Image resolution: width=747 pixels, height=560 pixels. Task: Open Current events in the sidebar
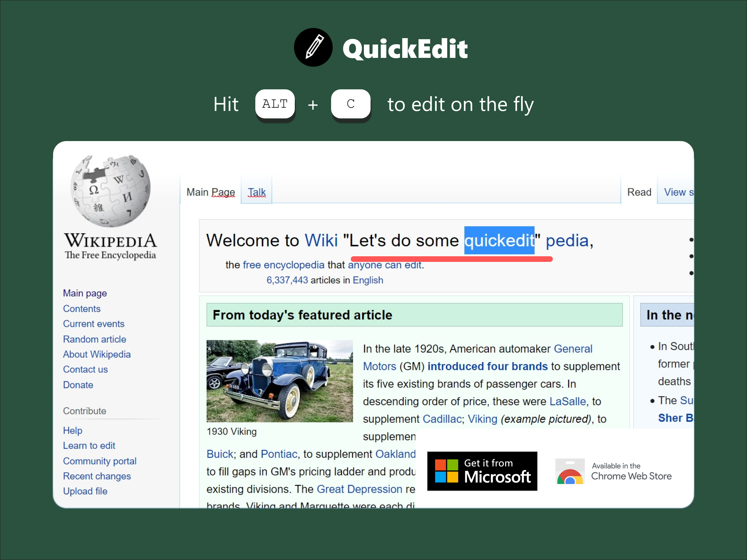(94, 324)
